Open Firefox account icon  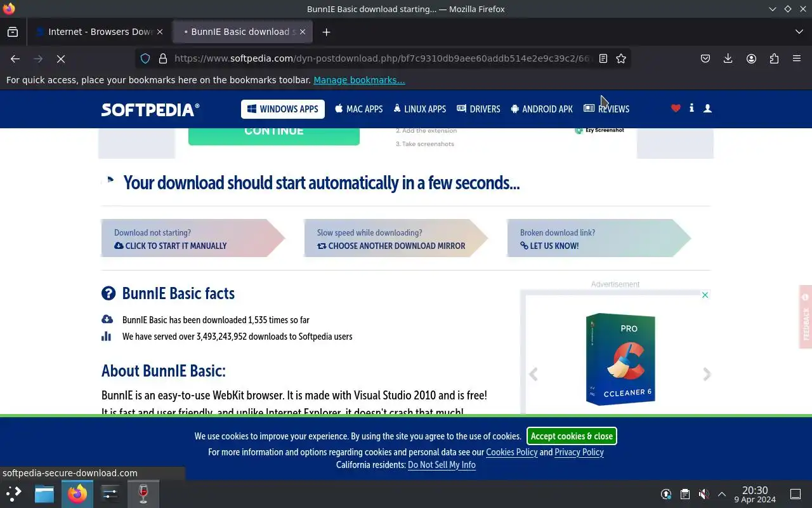[751, 58]
